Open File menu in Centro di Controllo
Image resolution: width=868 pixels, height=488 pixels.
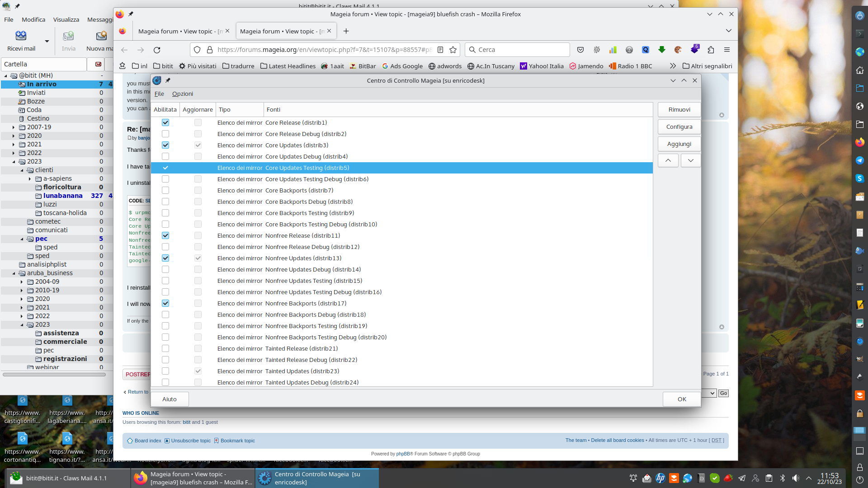point(159,94)
